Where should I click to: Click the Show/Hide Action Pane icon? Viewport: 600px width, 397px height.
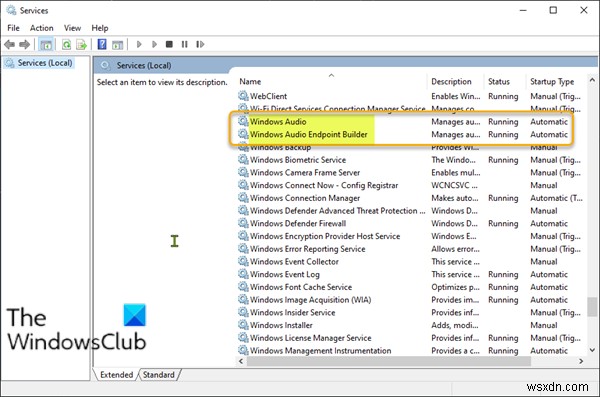[x=117, y=44]
